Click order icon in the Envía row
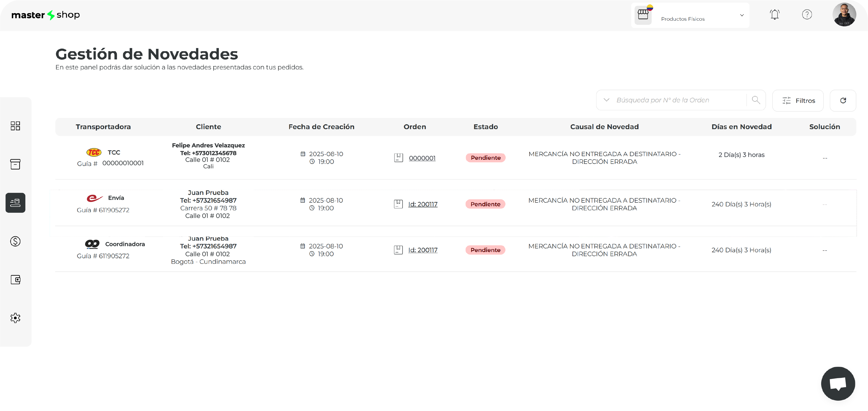This screenshot has width=868, height=411. [398, 204]
